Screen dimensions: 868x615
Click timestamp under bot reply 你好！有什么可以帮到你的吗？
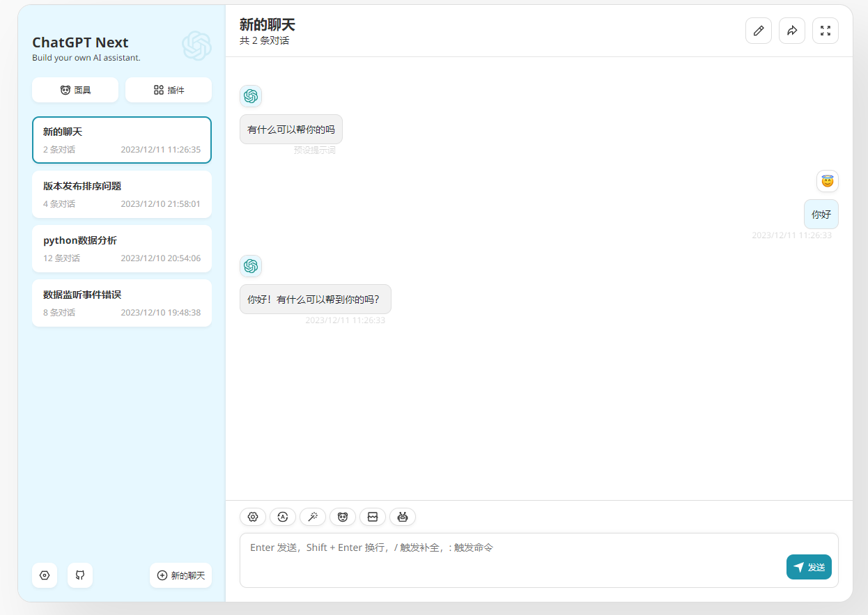point(346,320)
